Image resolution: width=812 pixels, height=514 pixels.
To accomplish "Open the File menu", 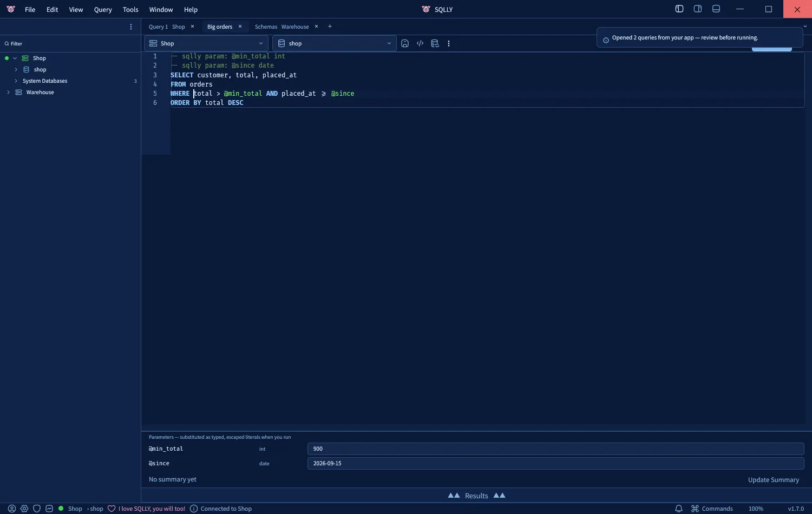I will point(30,9).
